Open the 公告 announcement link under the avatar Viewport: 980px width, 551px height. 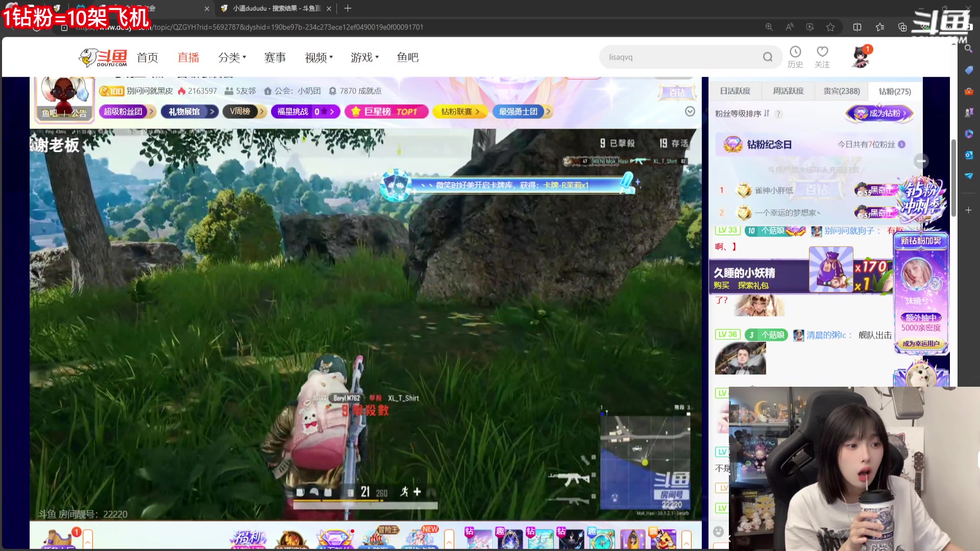click(79, 113)
